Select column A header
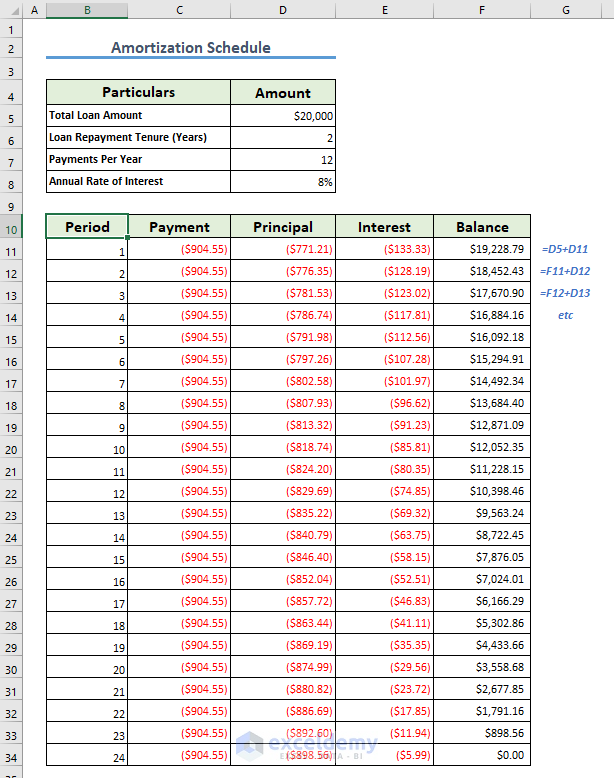 point(34,9)
